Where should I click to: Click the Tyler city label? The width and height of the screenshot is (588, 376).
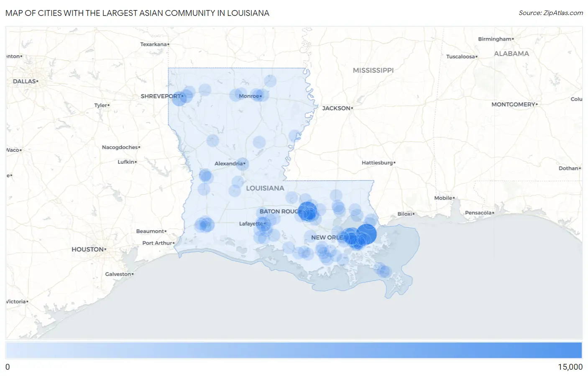point(101,105)
